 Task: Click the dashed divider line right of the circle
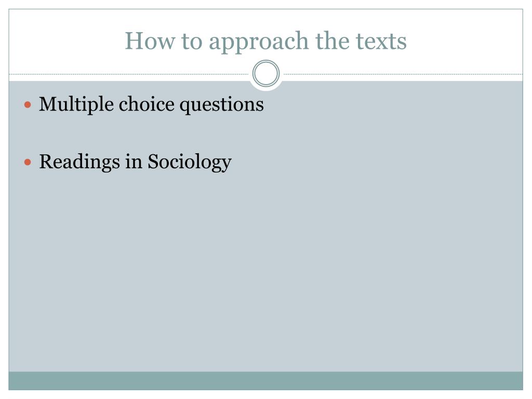pyautogui.click(x=403, y=74)
